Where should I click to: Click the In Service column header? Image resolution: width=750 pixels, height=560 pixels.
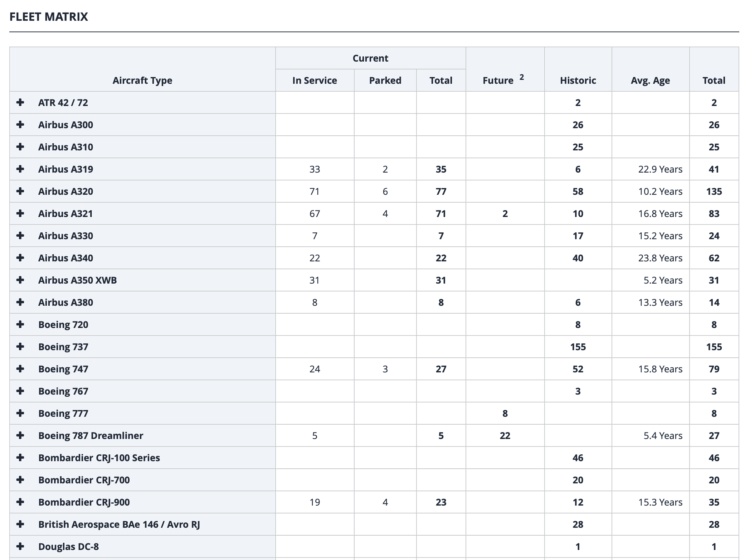[314, 80]
